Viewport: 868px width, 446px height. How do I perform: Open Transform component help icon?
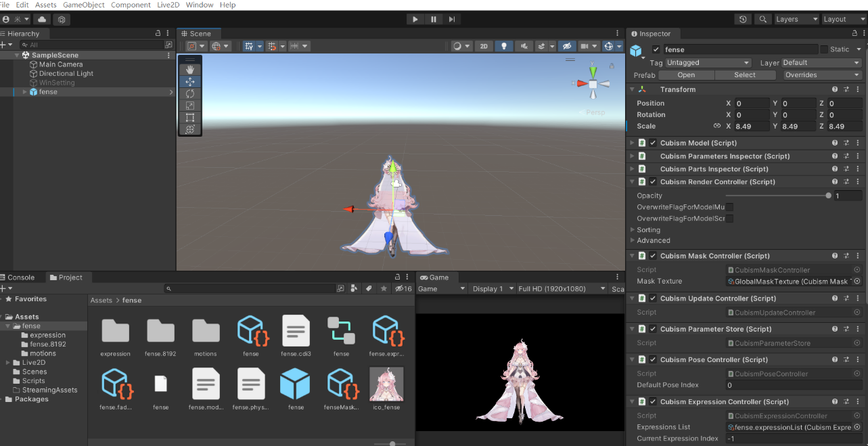point(836,89)
